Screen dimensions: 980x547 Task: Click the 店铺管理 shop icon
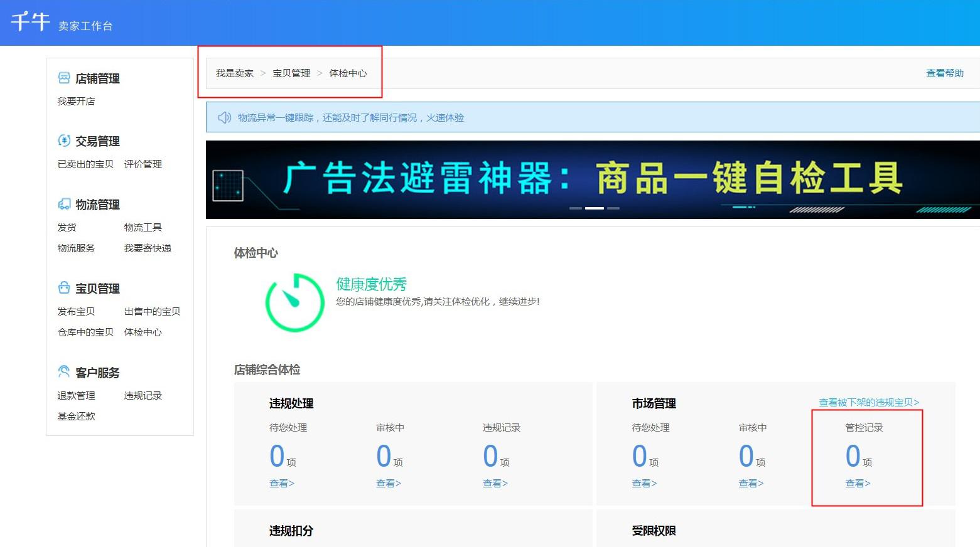[64, 78]
